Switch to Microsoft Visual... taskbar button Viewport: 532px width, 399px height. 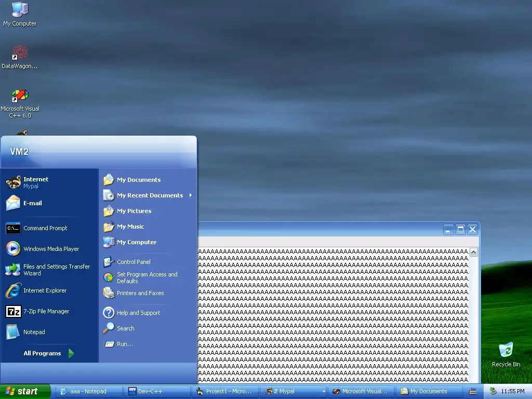coord(362,392)
